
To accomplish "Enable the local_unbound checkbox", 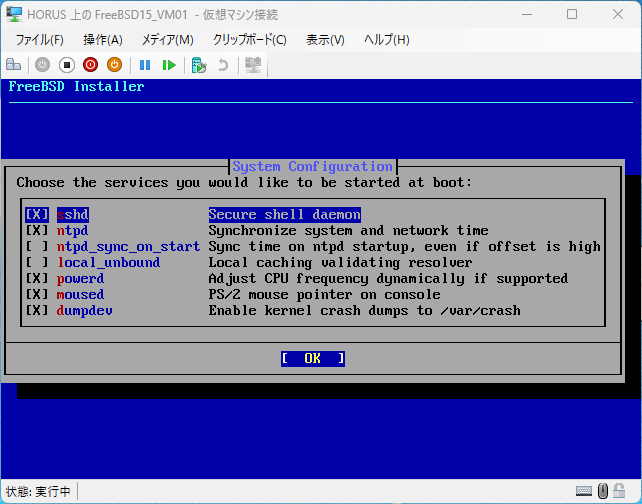I will click(37, 262).
